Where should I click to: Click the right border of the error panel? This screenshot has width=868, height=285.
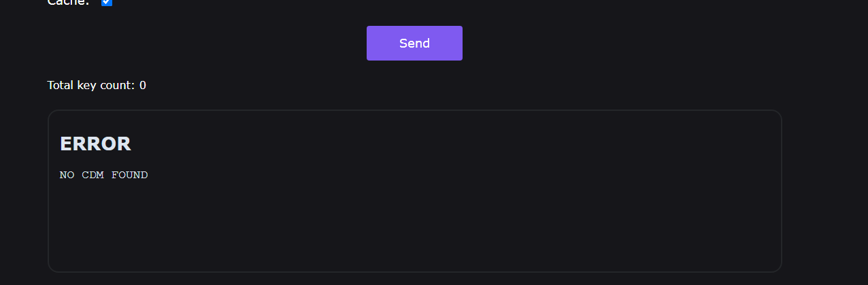782,190
